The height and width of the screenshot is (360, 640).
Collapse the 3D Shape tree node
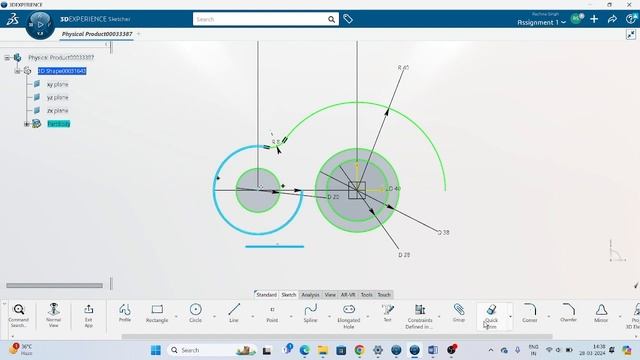17,71
